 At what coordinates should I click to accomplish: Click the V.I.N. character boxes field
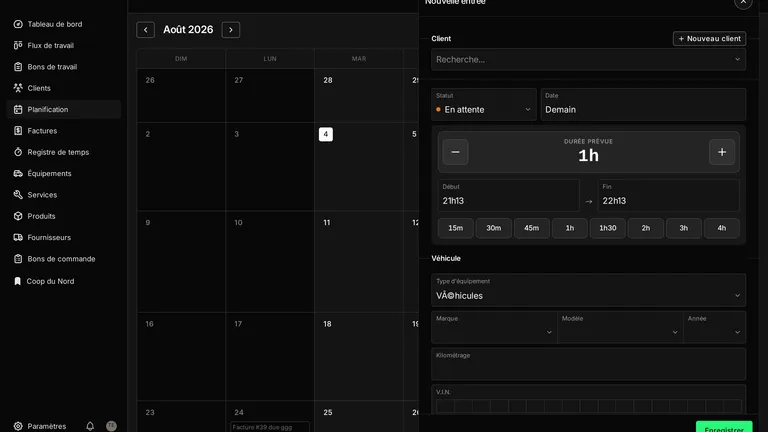pos(588,406)
